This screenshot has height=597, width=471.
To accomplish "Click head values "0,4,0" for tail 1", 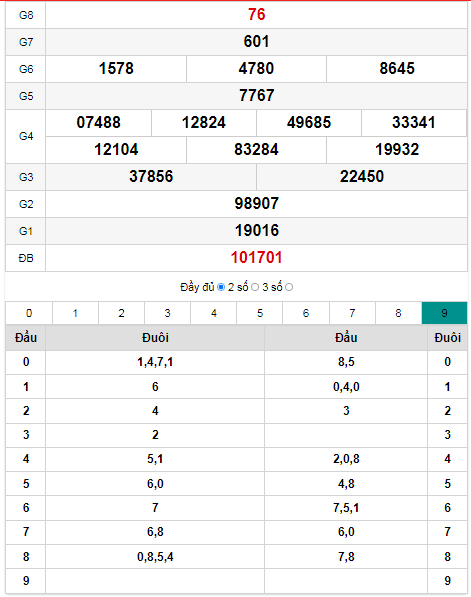I will 346,387.
